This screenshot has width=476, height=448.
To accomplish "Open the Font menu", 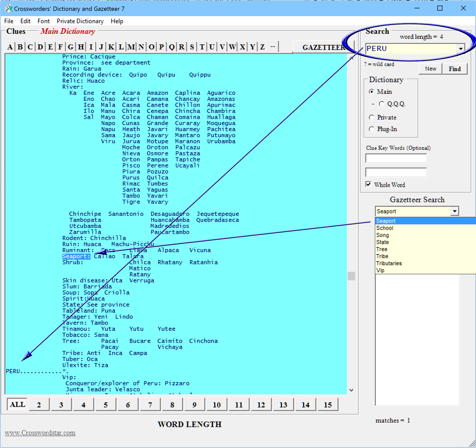I will click(x=44, y=21).
